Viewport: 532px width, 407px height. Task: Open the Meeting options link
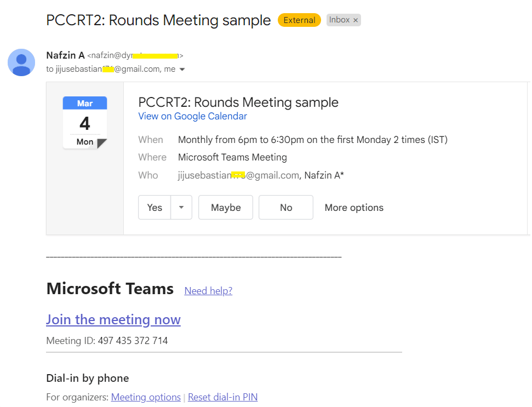pos(146,397)
